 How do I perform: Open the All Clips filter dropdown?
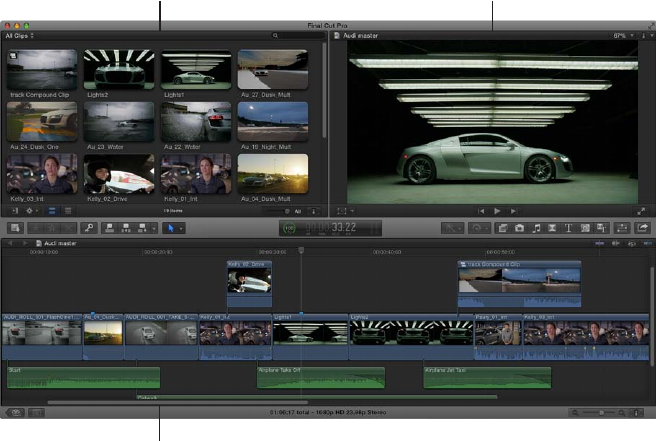[x=20, y=35]
